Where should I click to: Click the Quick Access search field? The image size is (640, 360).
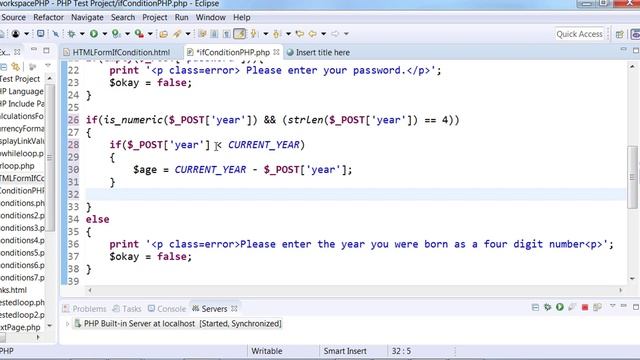(x=580, y=34)
